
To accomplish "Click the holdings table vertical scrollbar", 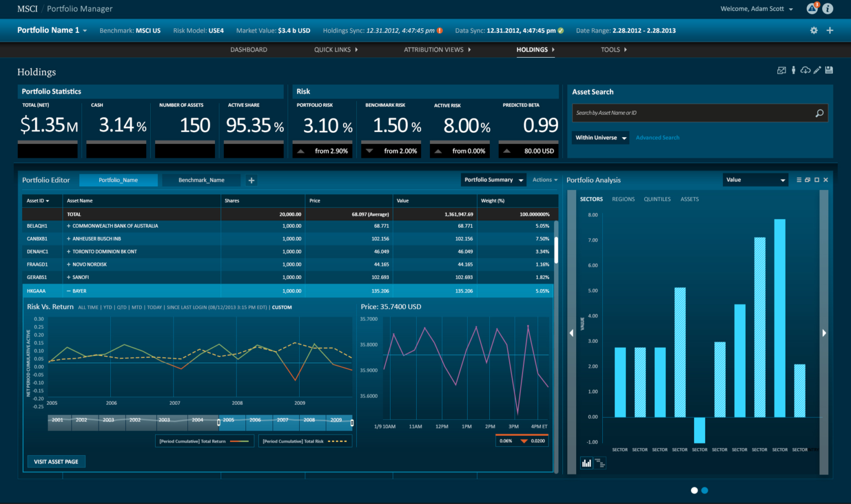I will (x=556, y=250).
